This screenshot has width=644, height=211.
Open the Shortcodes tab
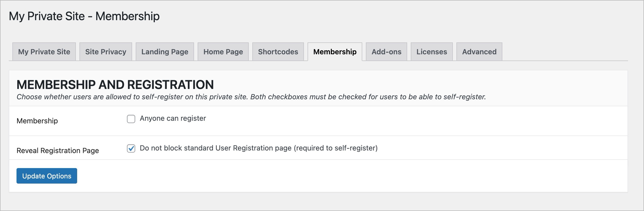(x=278, y=52)
